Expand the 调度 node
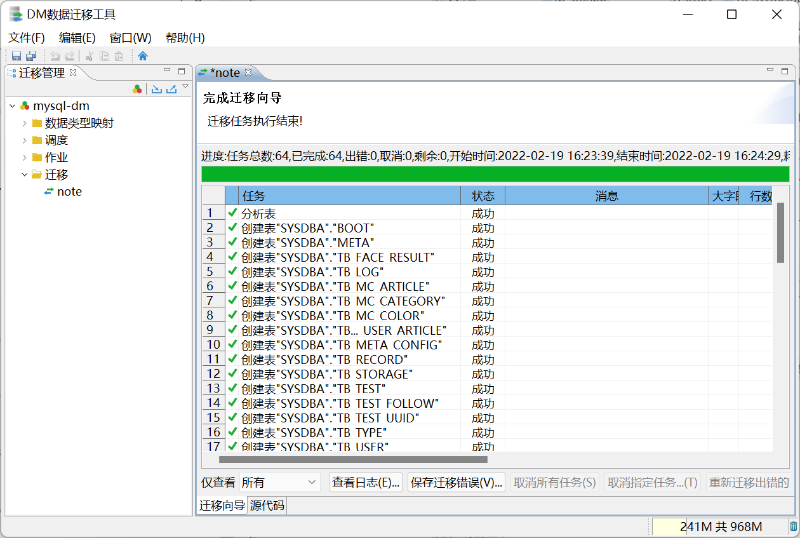The height and width of the screenshot is (538, 800). point(24,140)
